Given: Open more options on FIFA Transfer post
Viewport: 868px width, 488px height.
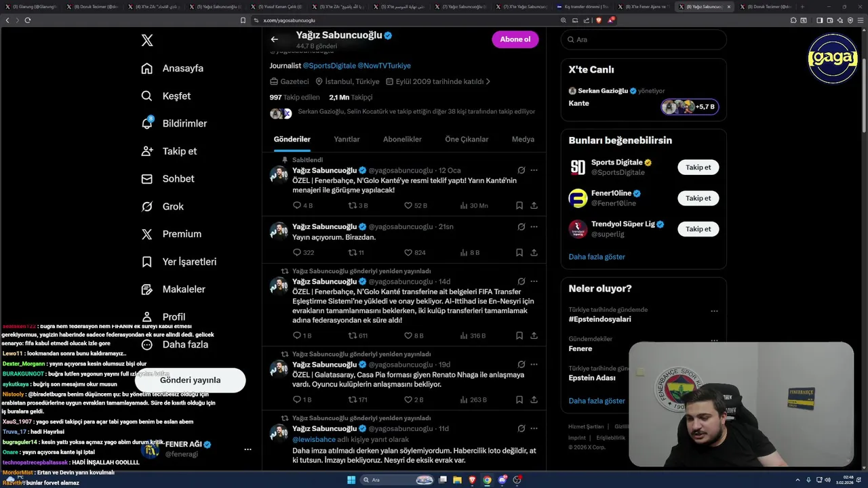Looking at the screenshot, I should coord(534,281).
